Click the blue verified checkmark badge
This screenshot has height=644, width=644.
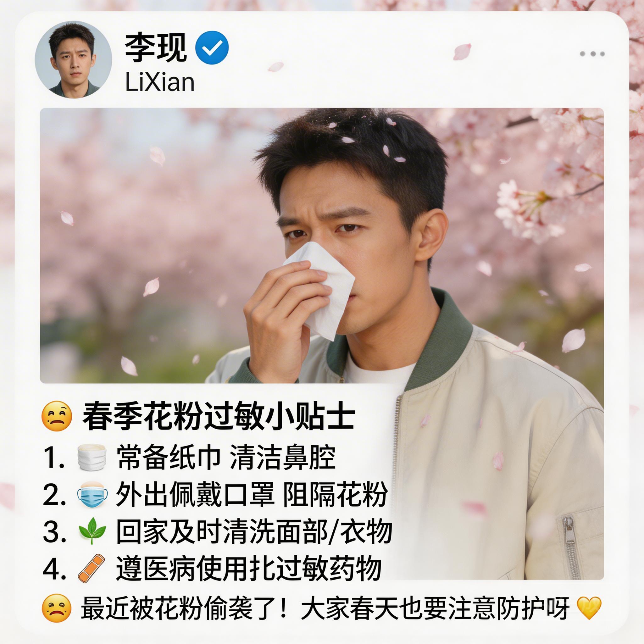(x=212, y=48)
